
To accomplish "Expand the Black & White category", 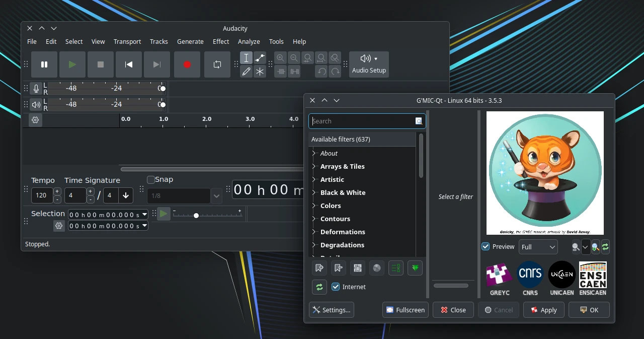I will pos(314,192).
